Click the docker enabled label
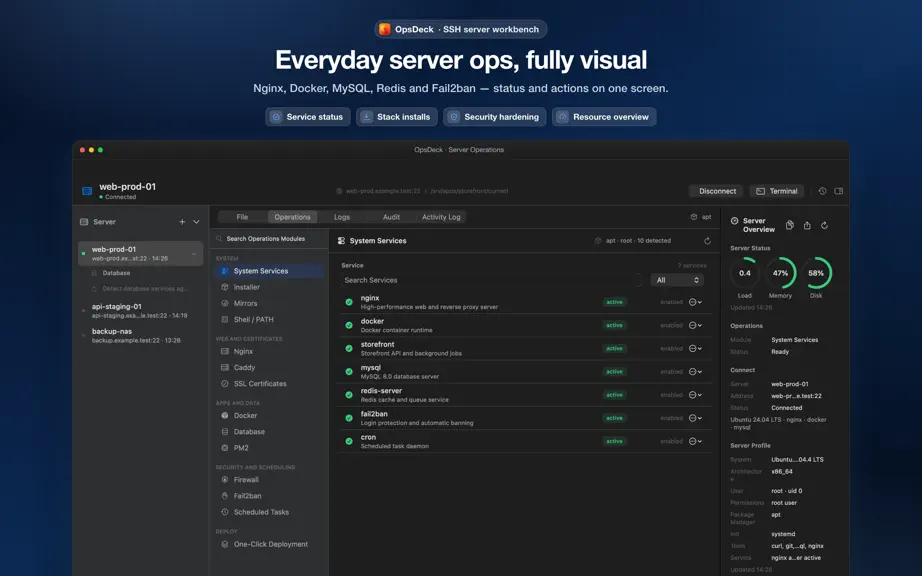 (671, 325)
